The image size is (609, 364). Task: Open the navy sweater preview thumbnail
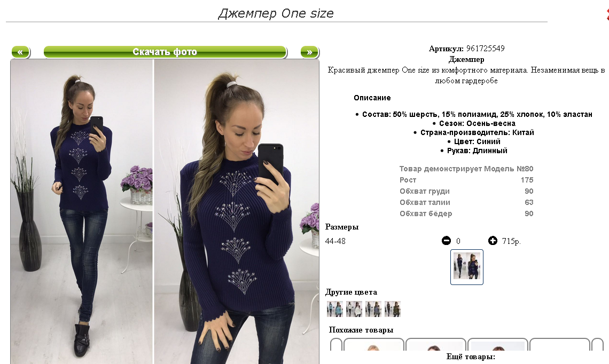(x=467, y=267)
